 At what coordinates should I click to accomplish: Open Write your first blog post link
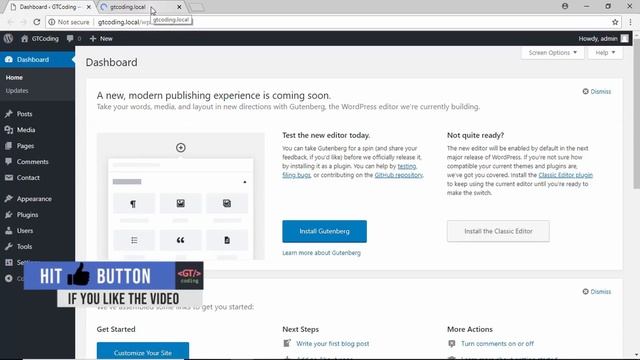pyautogui.click(x=333, y=344)
